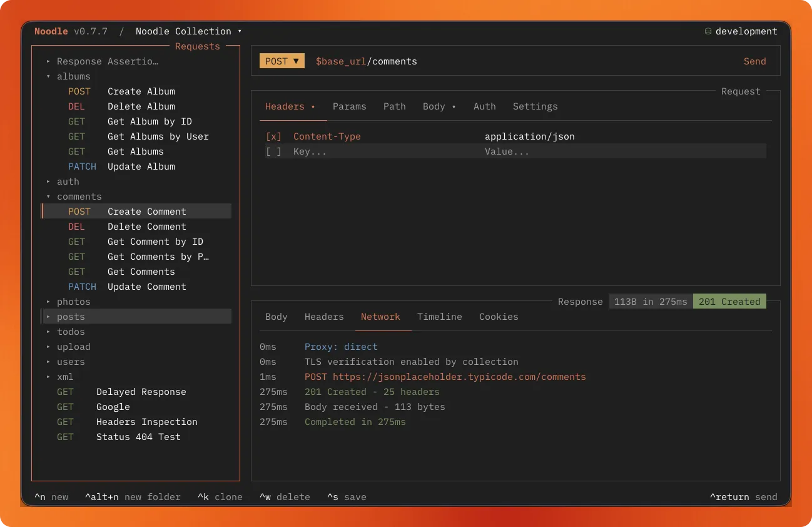Expand the posts folder
This screenshot has width=812, height=527.
click(x=66, y=317)
